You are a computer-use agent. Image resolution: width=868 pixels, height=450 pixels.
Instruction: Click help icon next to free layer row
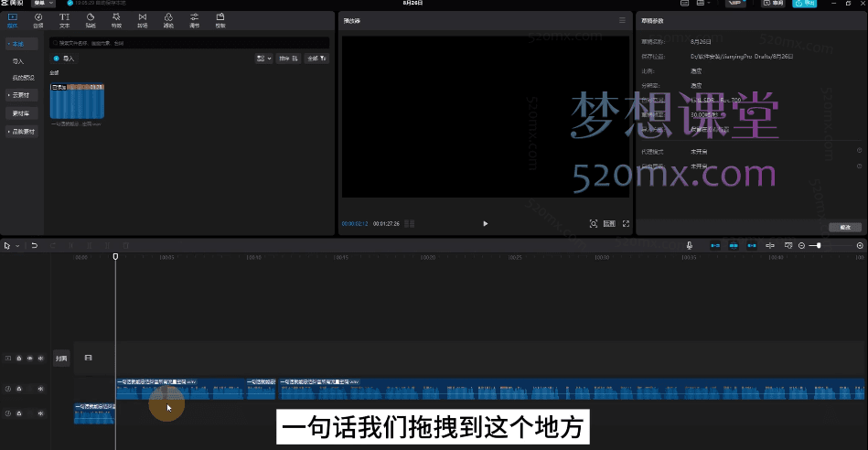[860, 166]
